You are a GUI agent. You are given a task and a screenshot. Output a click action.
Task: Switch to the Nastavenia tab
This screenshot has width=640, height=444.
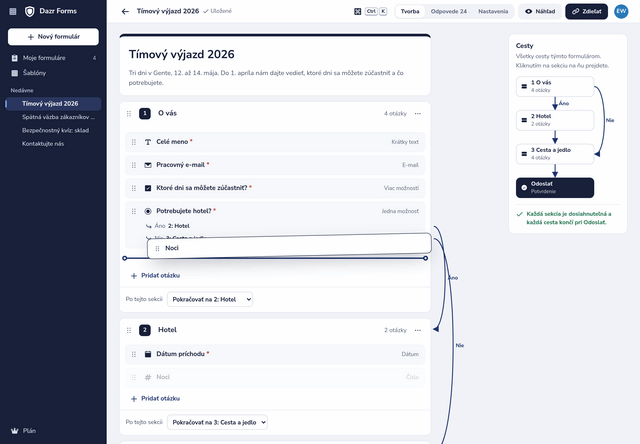click(x=493, y=11)
